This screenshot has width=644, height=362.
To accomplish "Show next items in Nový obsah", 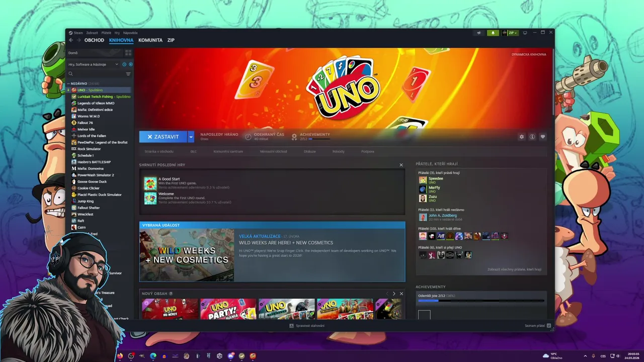I will [x=394, y=294].
